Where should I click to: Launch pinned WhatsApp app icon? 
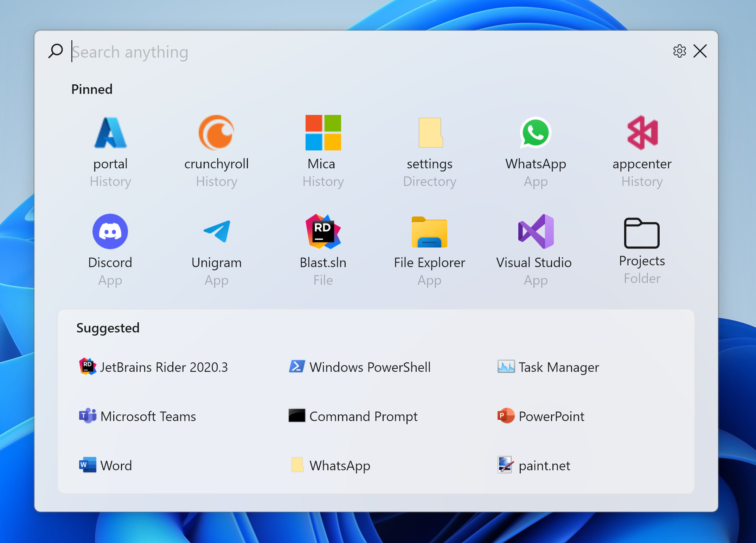point(536,132)
